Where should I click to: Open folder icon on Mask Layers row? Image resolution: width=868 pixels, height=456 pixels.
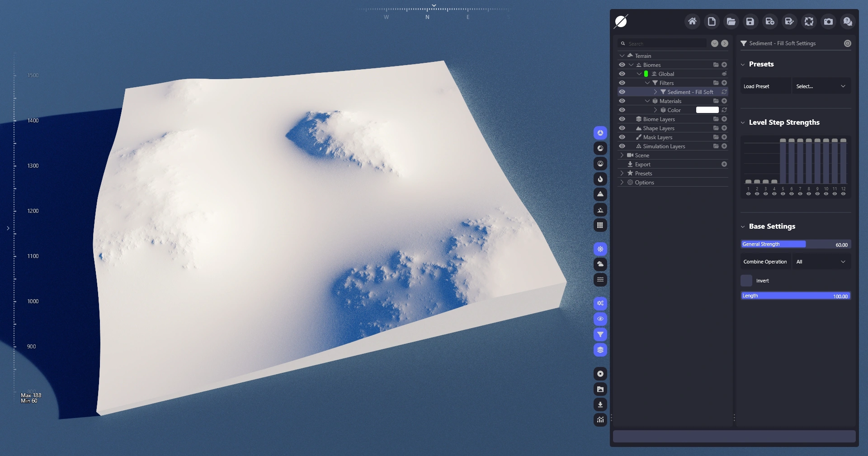(716, 137)
